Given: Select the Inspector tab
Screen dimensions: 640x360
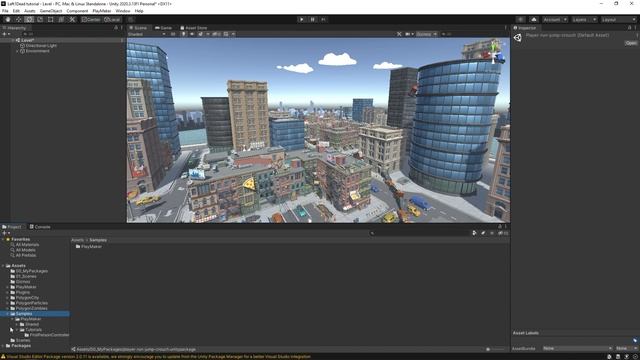Looking at the screenshot, I should [x=525, y=28].
